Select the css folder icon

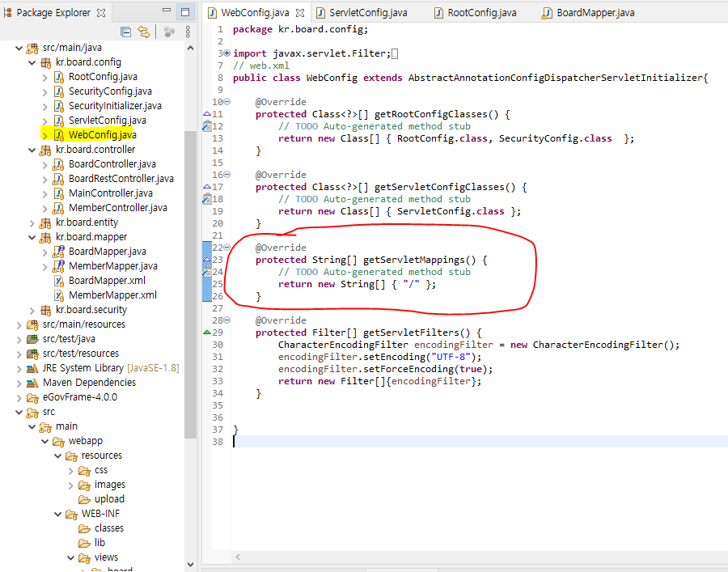pyautogui.click(x=84, y=471)
